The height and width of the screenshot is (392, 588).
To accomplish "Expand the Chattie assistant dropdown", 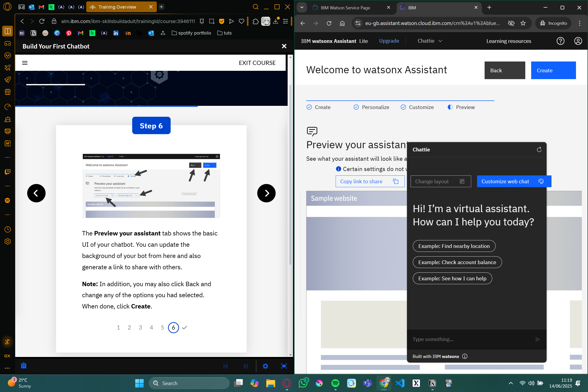I will 430,41.
